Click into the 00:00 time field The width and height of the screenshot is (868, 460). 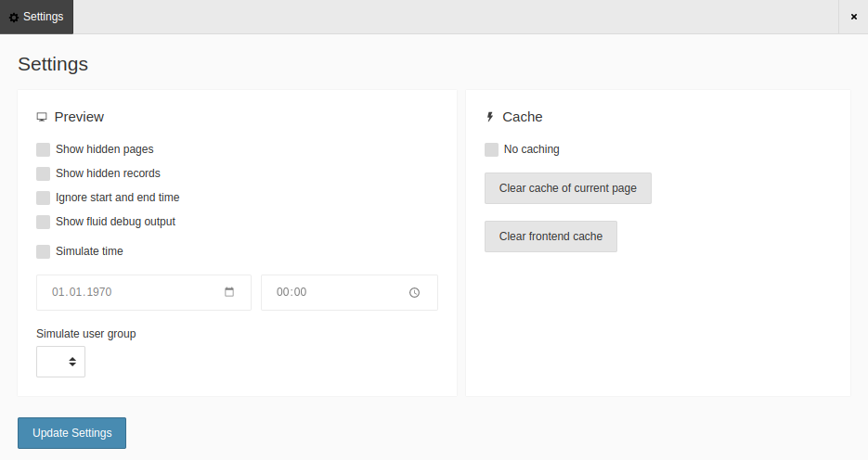(x=334, y=292)
